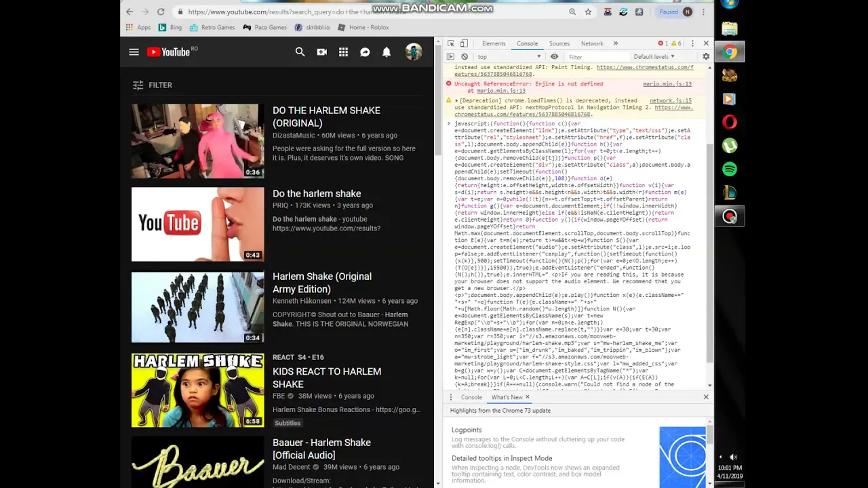Open mario.min.js:13 source link on right
The width and height of the screenshot is (868, 488).
[667, 84]
